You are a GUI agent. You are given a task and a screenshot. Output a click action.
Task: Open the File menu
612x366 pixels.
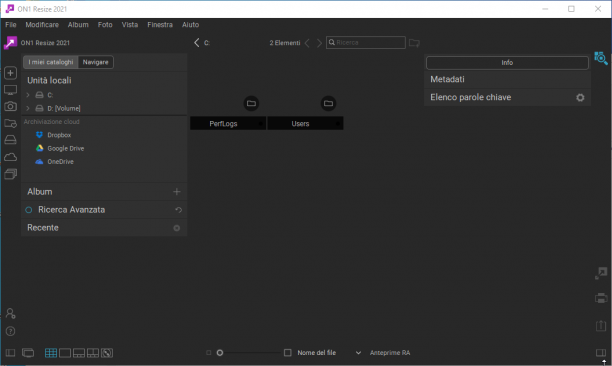(11, 25)
